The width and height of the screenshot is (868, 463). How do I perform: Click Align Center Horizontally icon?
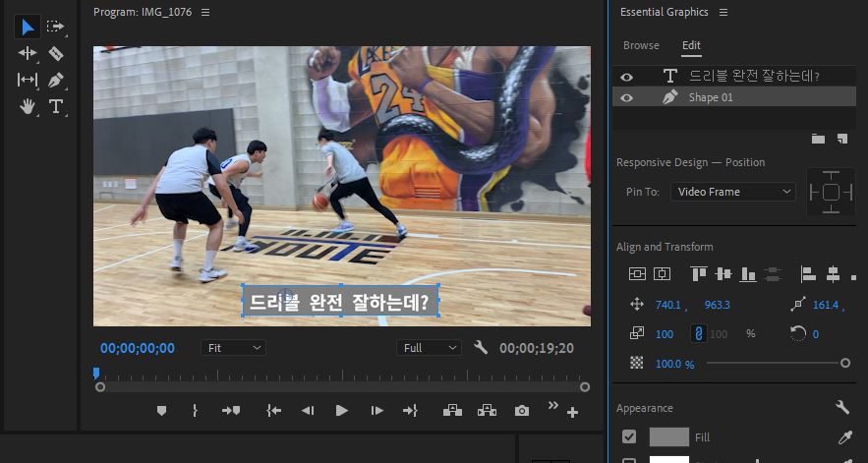click(x=834, y=273)
